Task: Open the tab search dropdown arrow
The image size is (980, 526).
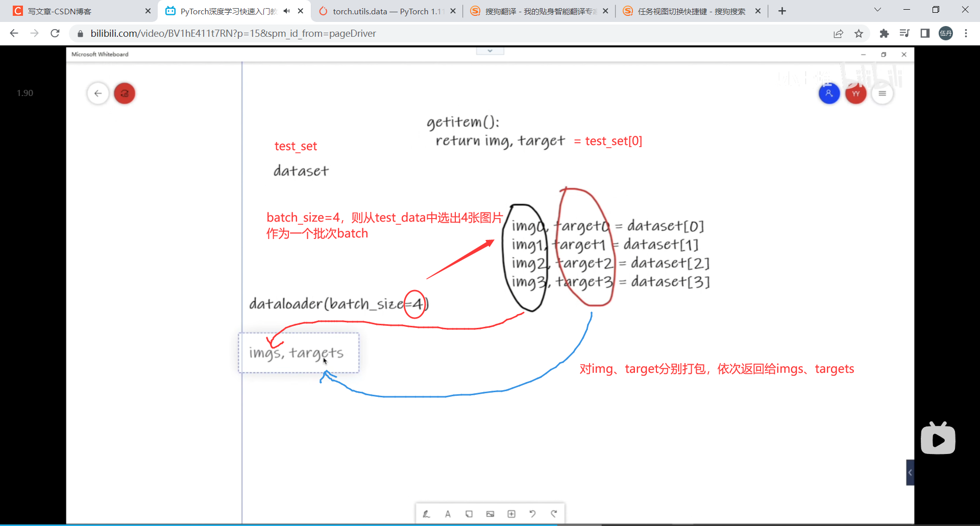Action: coord(877,10)
